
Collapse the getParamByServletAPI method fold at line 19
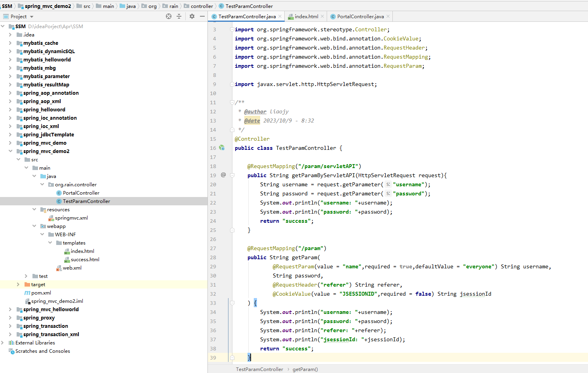pyautogui.click(x=232, y=175)
